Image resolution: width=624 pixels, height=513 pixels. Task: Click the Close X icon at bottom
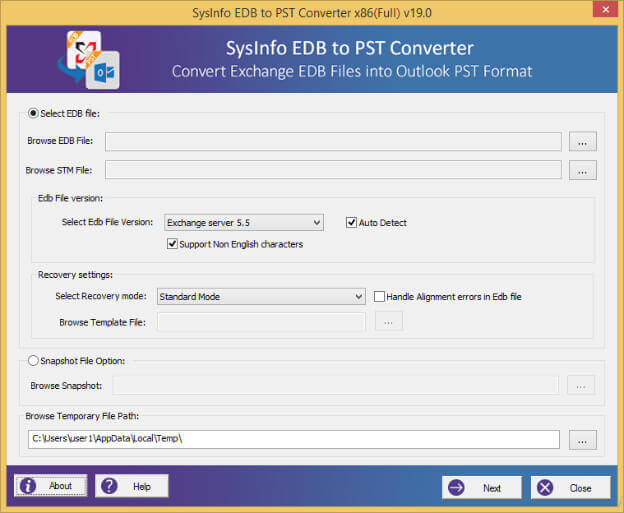tap(545, 487)
